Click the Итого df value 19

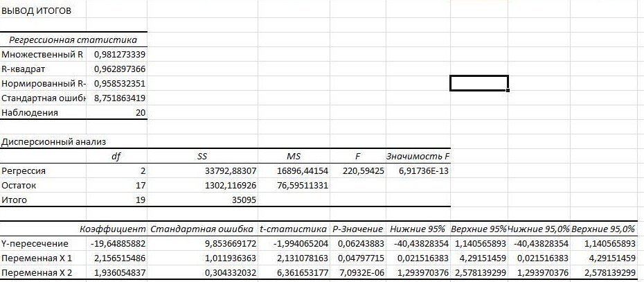point(116,200)
